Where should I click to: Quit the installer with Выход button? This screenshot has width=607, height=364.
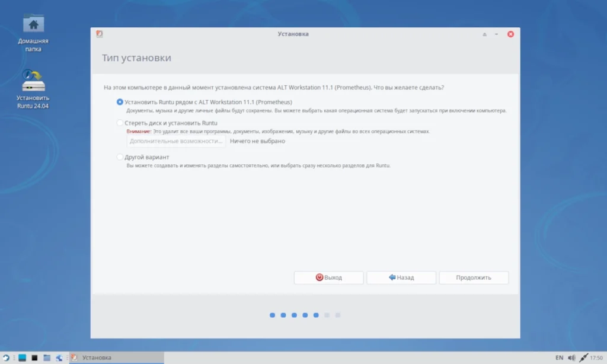328,277
